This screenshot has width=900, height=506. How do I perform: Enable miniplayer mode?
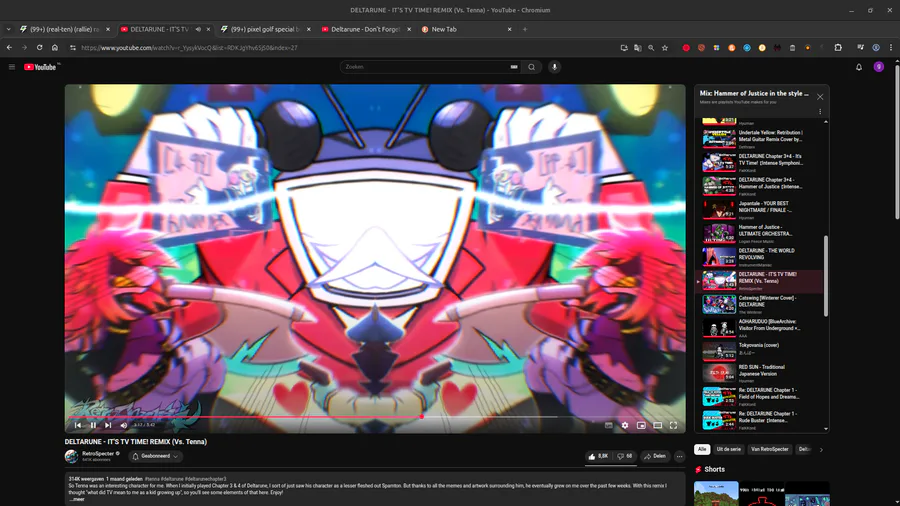click(641, 425)
